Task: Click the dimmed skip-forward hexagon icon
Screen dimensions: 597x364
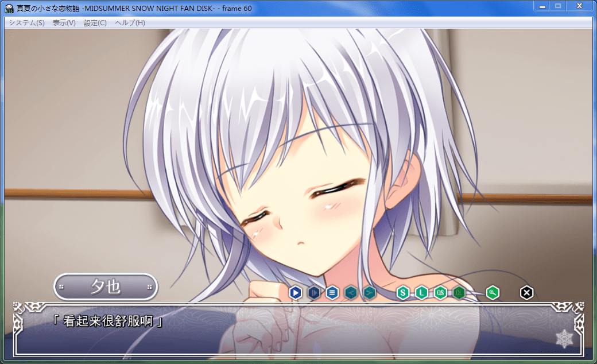Action: [313, 293]
